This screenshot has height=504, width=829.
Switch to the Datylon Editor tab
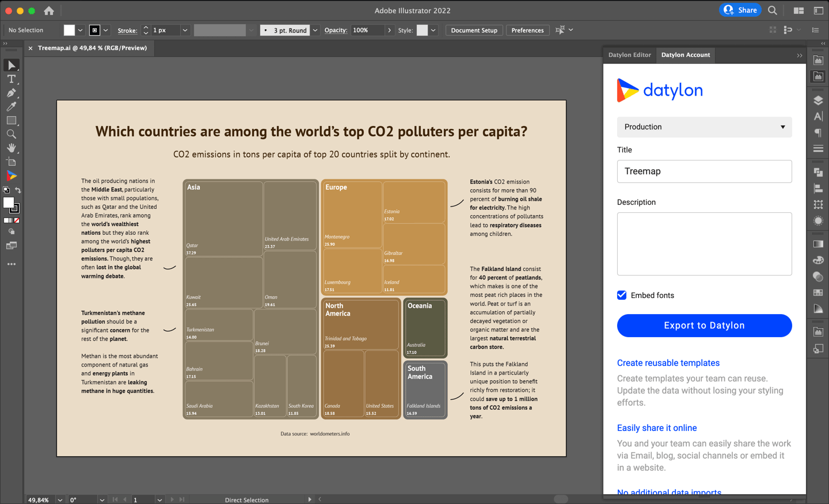coord(629,55)
